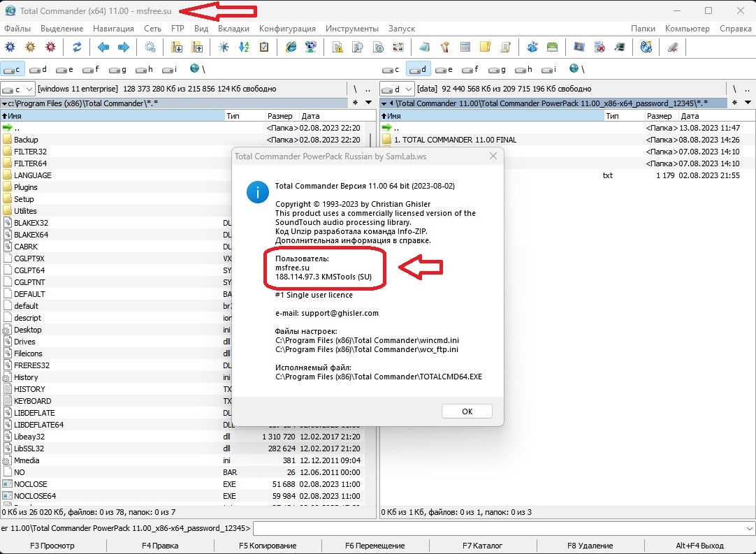
Task: Click the blue forward arrow in toolbar
Action: click(124, 48)
